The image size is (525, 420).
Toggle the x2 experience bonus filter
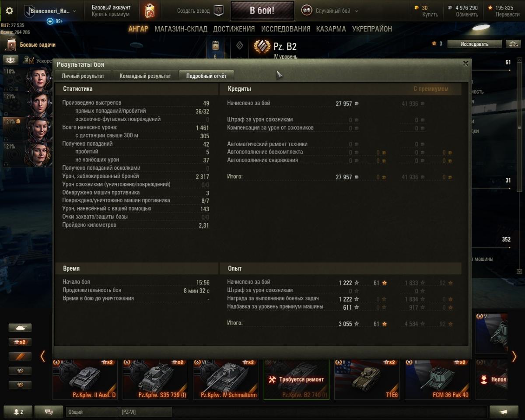[20, 342]
